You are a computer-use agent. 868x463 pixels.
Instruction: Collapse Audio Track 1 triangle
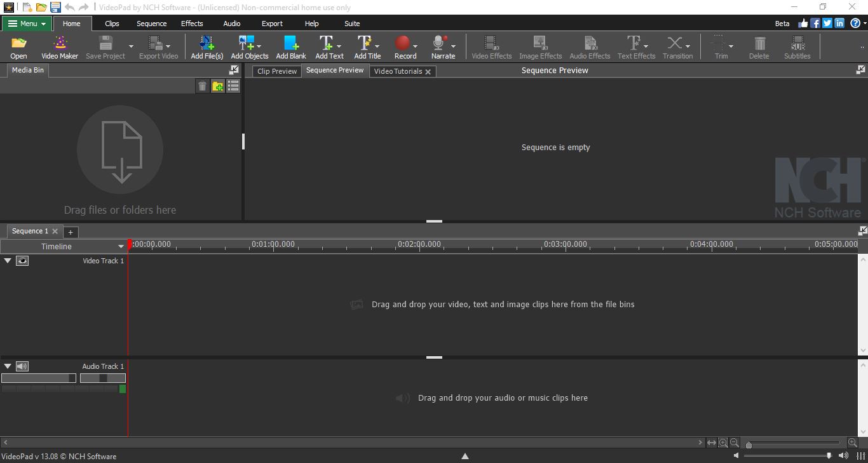(8, 366)
